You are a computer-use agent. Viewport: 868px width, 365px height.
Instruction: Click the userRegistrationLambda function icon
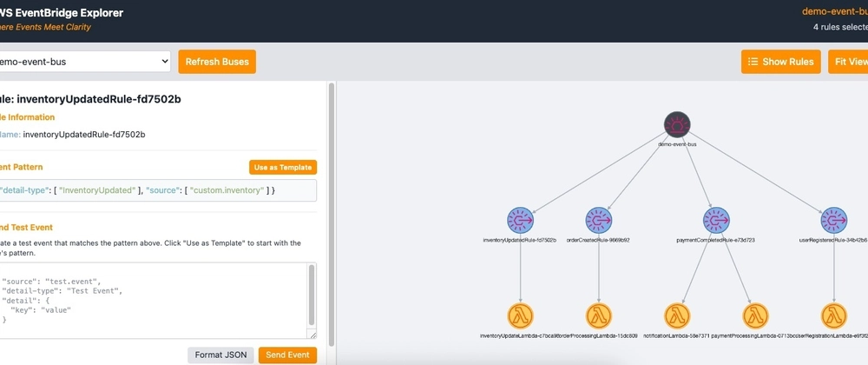click(x=833, y=315)
